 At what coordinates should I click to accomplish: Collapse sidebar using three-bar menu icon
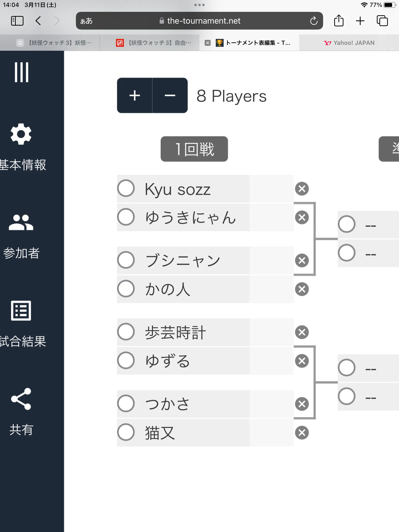(21, 72)
